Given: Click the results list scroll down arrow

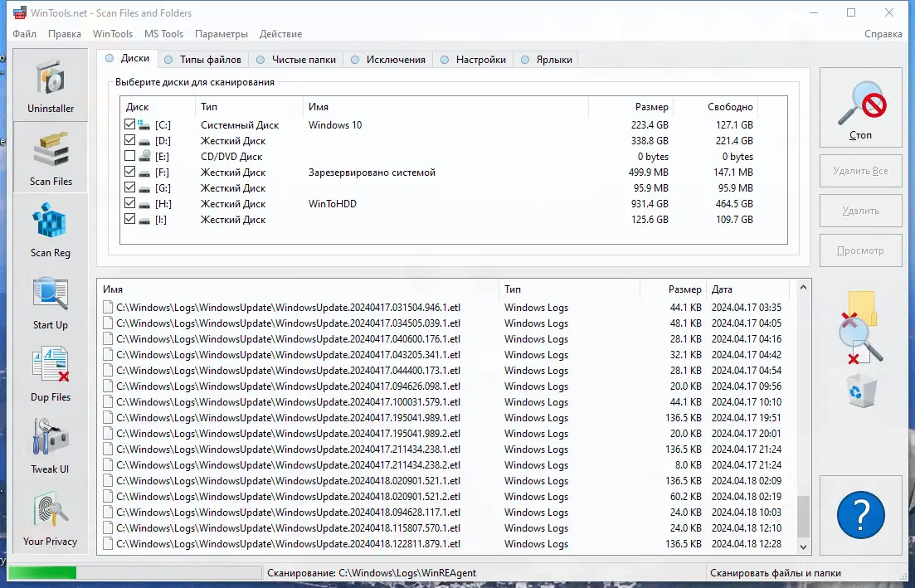Looking at the screenshot, I should pyautogui.click(x=804, y=547).
